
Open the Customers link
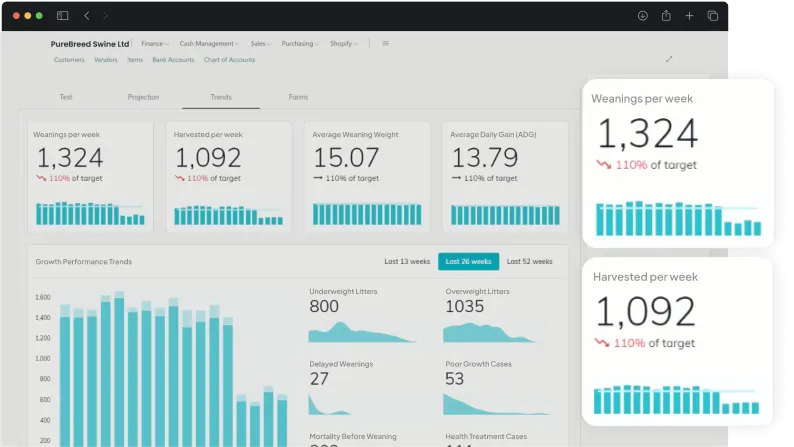[x=69, y=60]
